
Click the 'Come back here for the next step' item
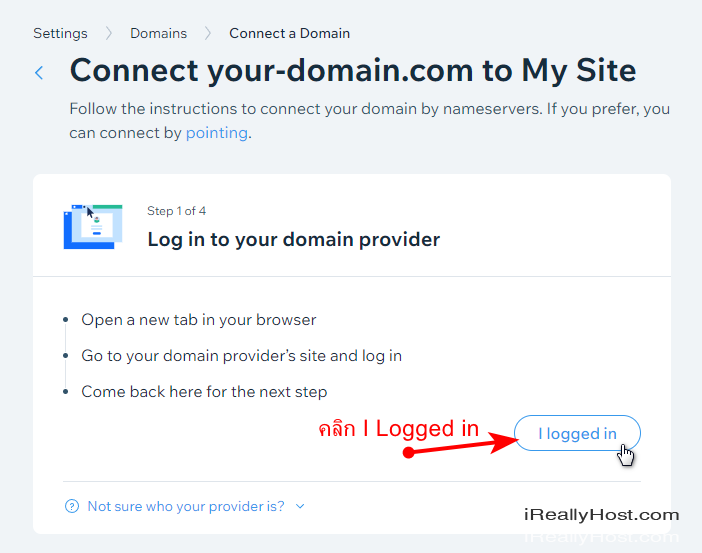pos(204,392)
